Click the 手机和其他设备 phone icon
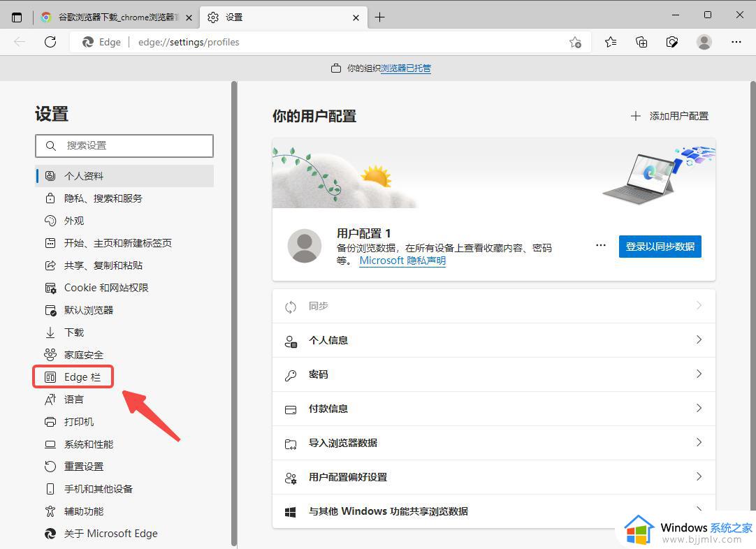 [50, 489]
